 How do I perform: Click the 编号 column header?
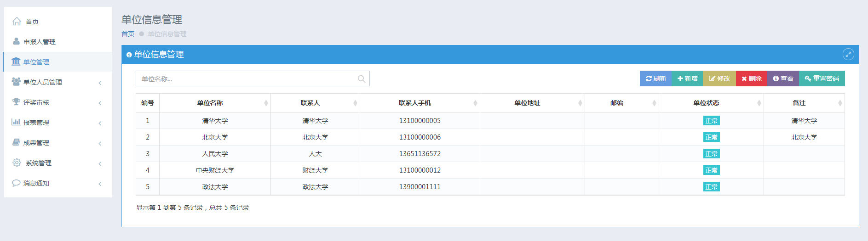point(148,103)
